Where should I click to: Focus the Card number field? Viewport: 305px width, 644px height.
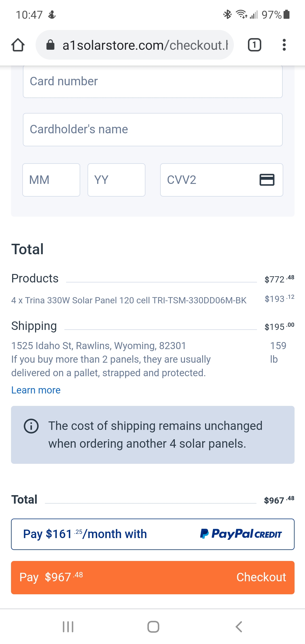click(x=152, y=82)
